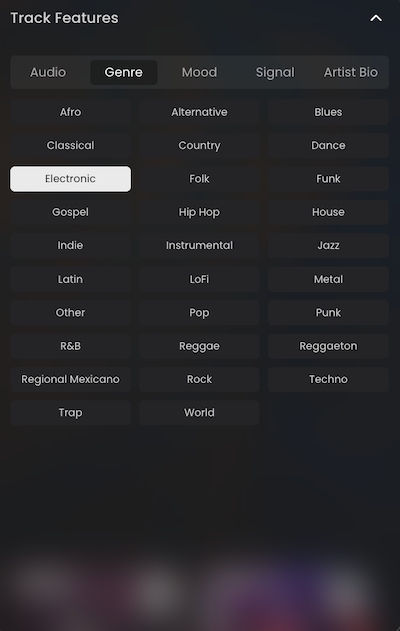Click the Regional Mexicano genre
Image resolution: width=400 pixels, height=631 pixels.
70,379
